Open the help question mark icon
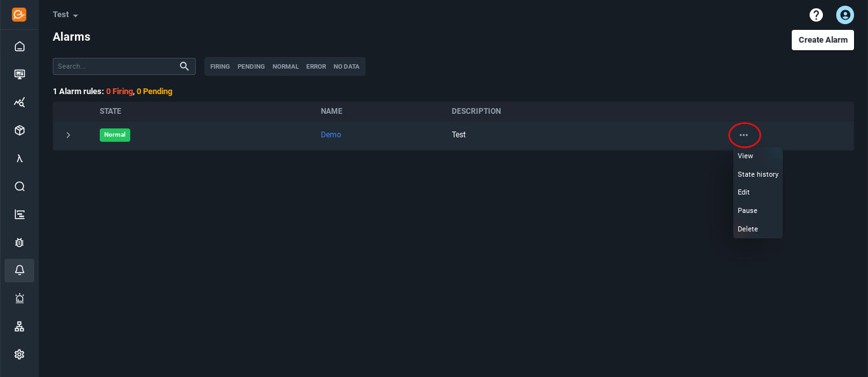 816,15
